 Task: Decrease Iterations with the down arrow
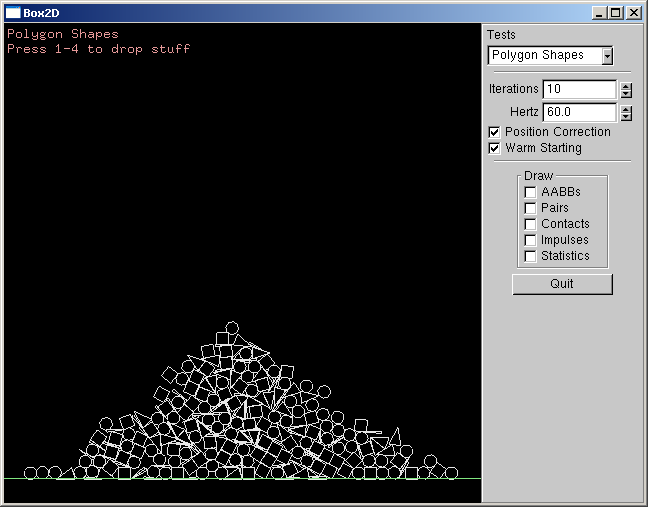click(626, 93)
